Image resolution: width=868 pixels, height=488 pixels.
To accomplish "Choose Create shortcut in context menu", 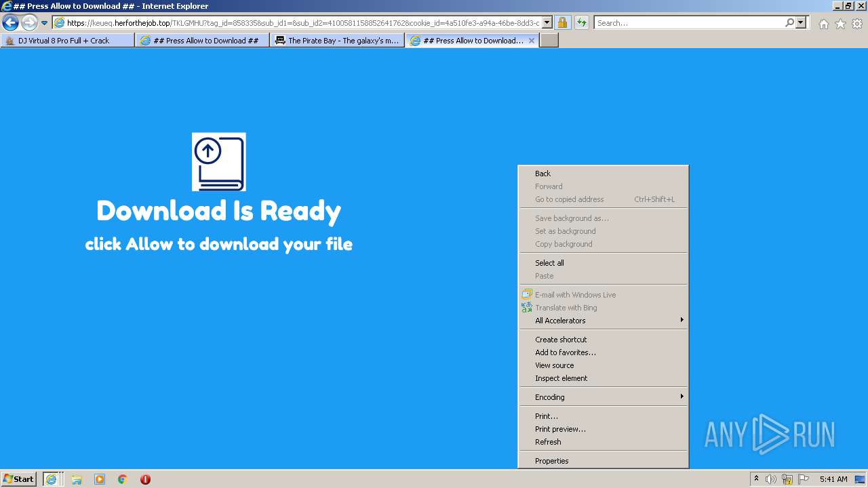I will [603, 340].
